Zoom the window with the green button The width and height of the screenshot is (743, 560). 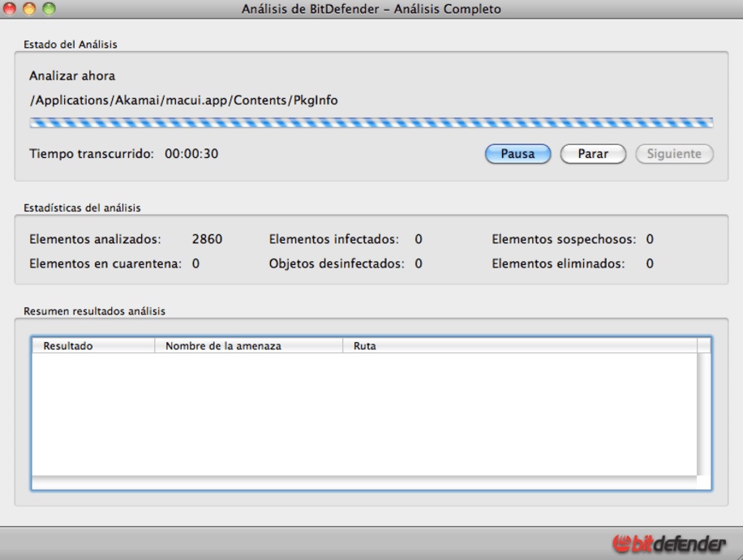49,9
